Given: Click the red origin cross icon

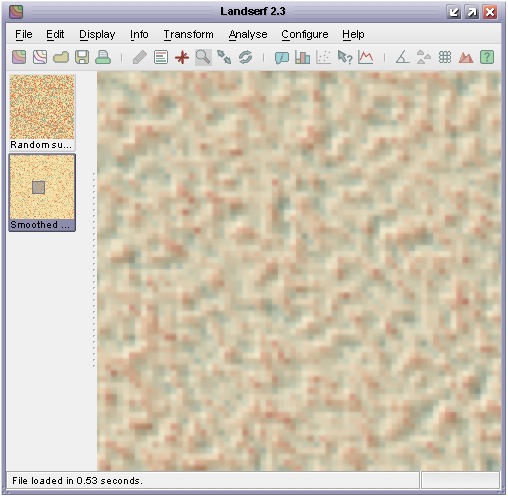Looking at the screenshot, I should pos(182,57).
